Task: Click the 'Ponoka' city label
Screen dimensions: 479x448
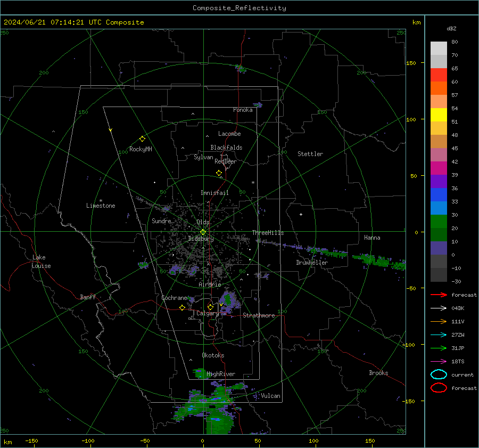Action: coord(243,110)
